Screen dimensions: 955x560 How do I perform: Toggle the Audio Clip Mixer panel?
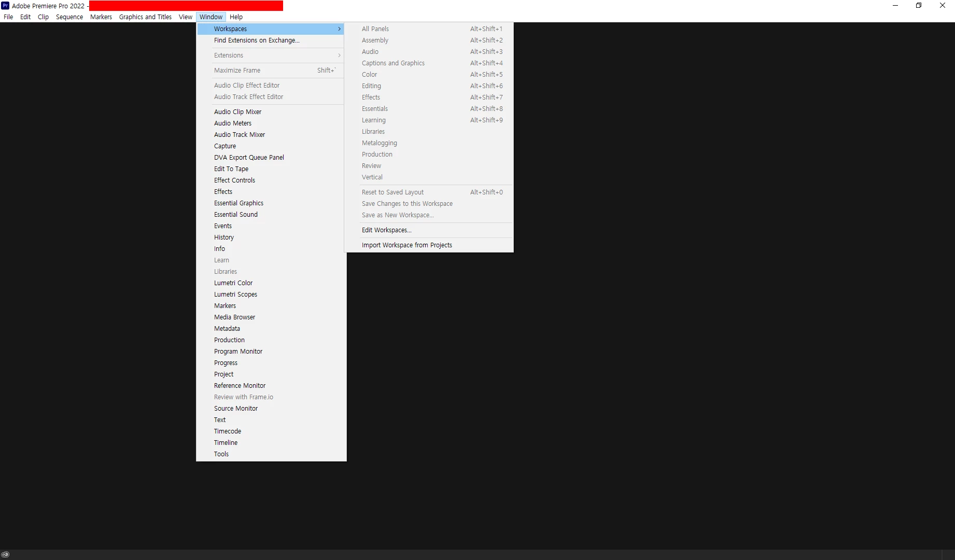pyautogui.click(x=271, y=112)
